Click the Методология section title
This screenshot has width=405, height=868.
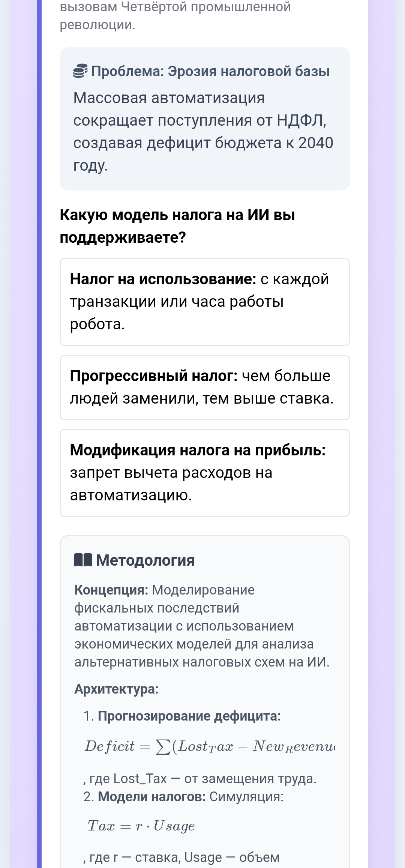tap(145, 560)
